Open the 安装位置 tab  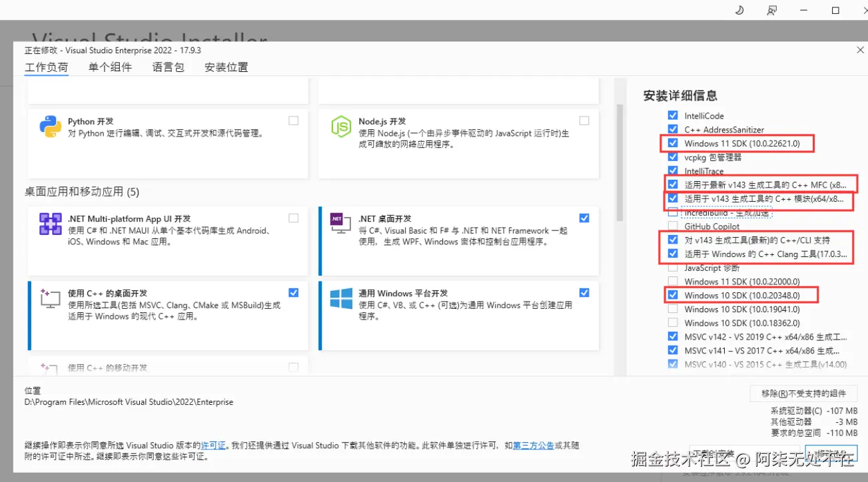(226, 67)
